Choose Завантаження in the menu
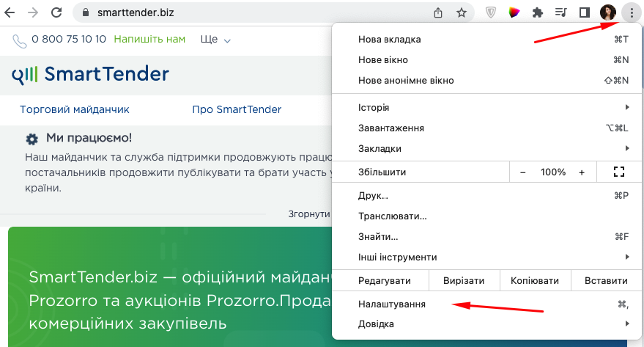This screenshot has width=644, height=347. [391, 128]
